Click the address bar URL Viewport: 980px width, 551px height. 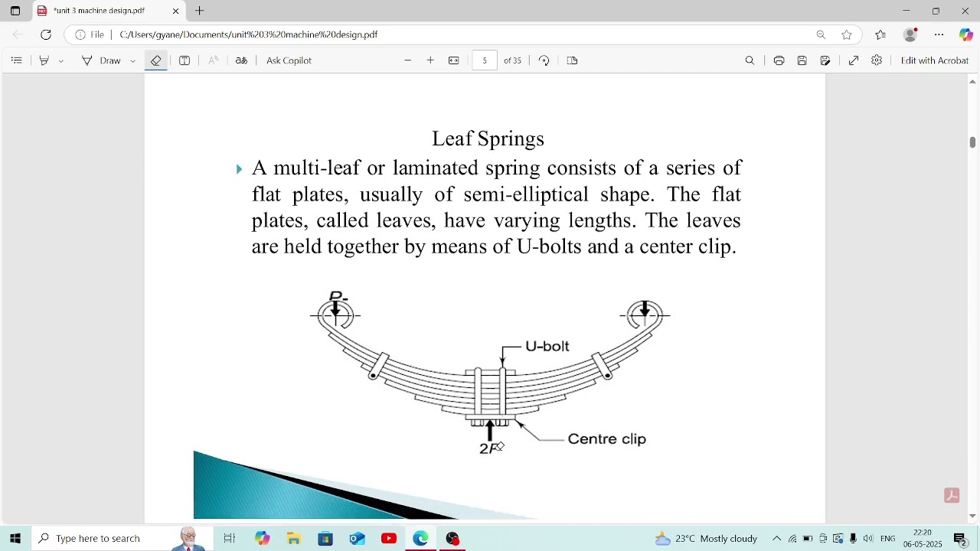click(249, 34)
